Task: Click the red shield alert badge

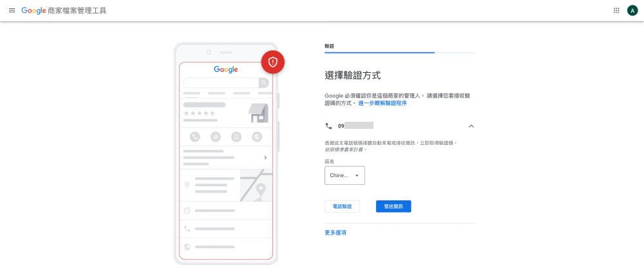Action: [x=272, y=62]
